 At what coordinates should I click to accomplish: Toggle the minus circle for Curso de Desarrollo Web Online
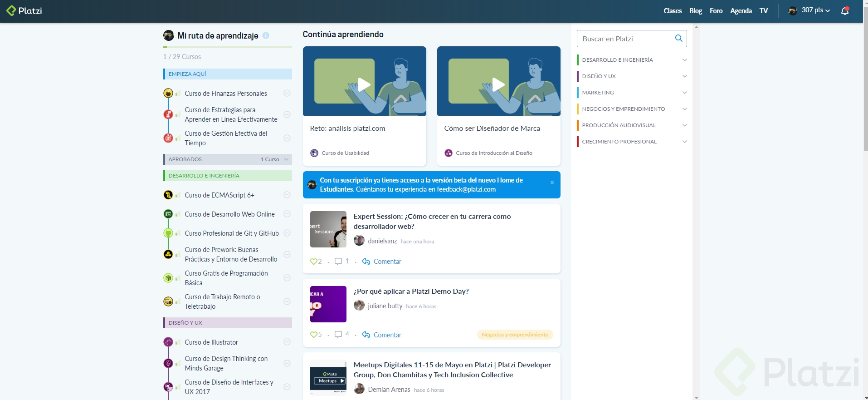[x=287, y=214]
